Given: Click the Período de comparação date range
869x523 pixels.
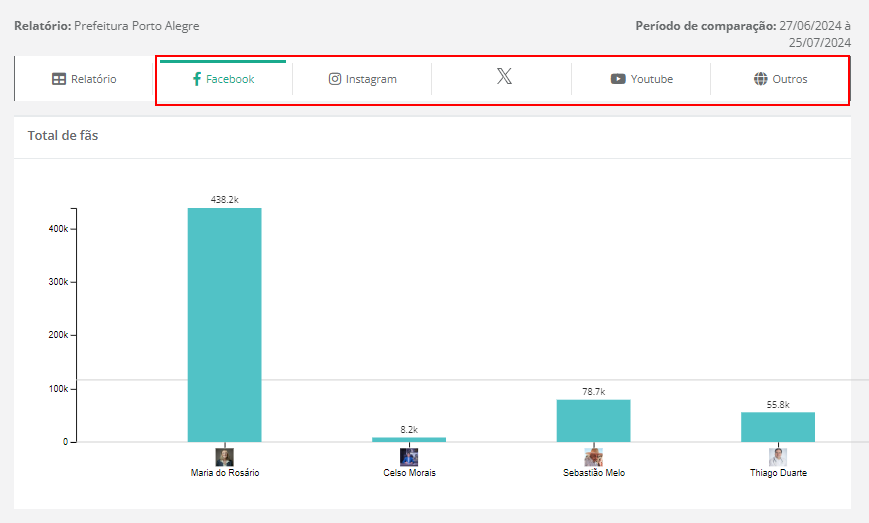Looking at the screenshot, I should (743, 34).
